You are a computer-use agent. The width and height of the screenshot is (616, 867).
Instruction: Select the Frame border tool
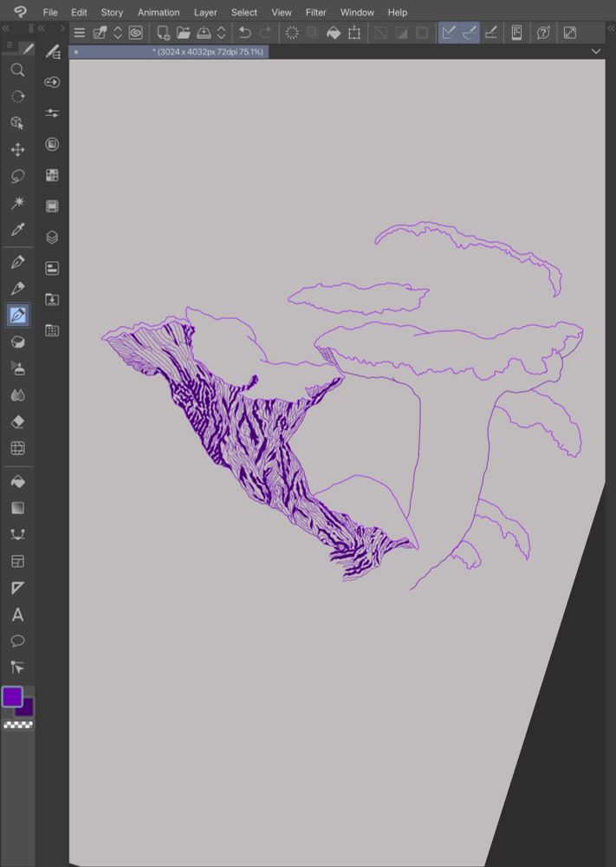(17, 561)
